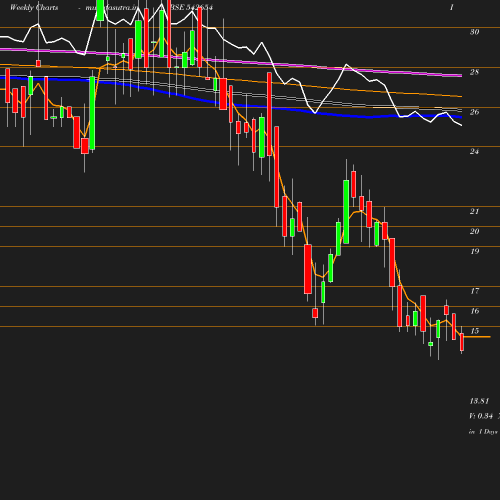
Task: Select the 16 price axis label
Action: tap(474, 311)
